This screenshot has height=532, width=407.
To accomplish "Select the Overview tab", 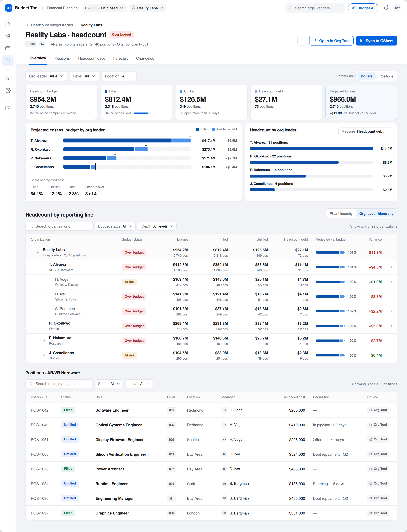I will pos(38,58).
